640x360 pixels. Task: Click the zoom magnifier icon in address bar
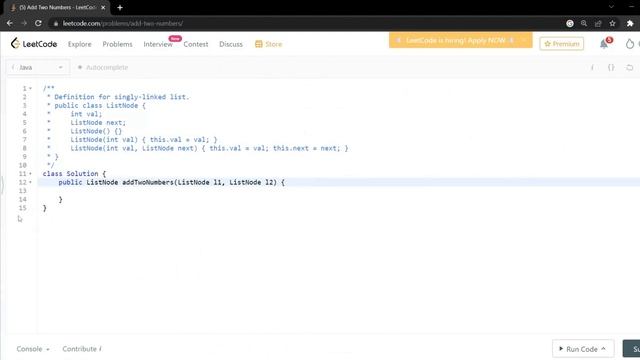584,24
